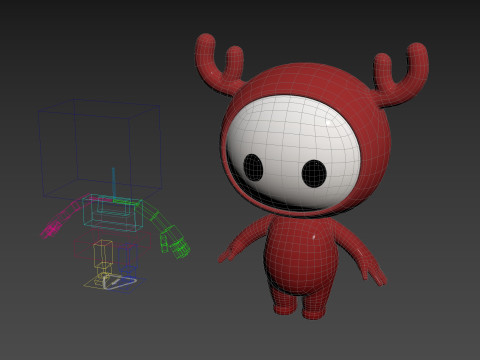Click the character's left black eye
The height and width of the screenshot is (360, 480).
click(253, 168)
